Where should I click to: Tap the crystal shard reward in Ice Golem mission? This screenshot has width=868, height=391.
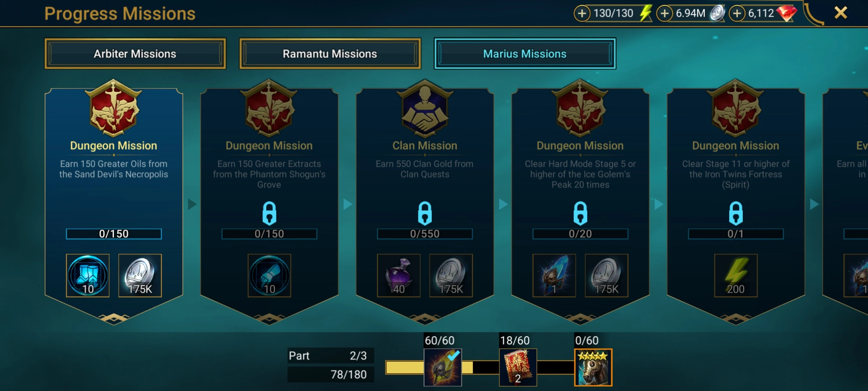554,276
